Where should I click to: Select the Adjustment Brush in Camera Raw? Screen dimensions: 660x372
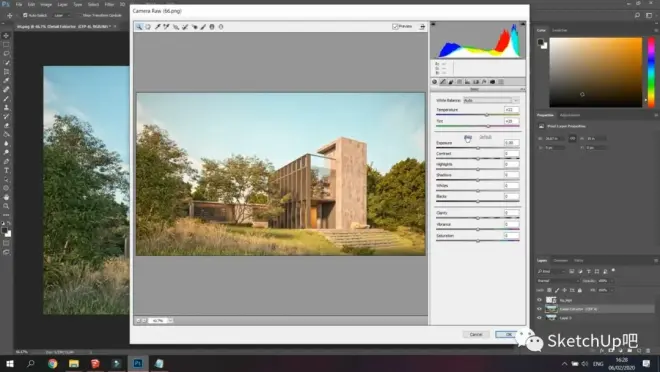pyautogui.click(x=203, y=27)
